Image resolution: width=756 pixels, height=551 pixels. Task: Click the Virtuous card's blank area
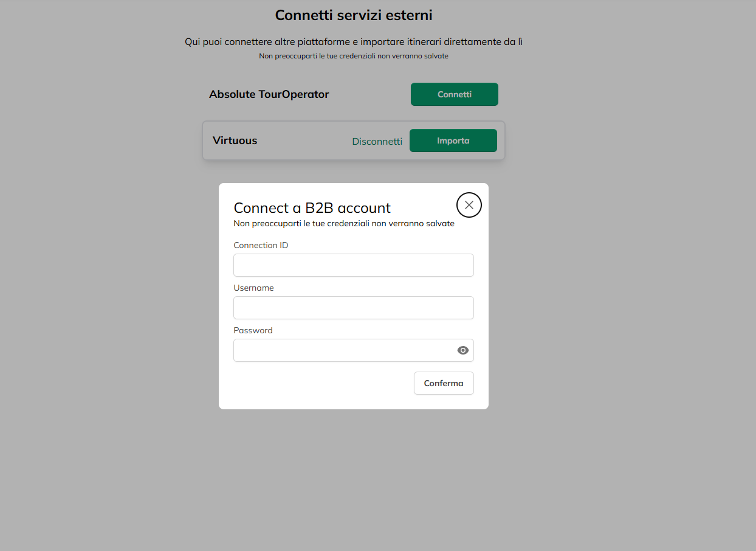[x=298, y=141]
